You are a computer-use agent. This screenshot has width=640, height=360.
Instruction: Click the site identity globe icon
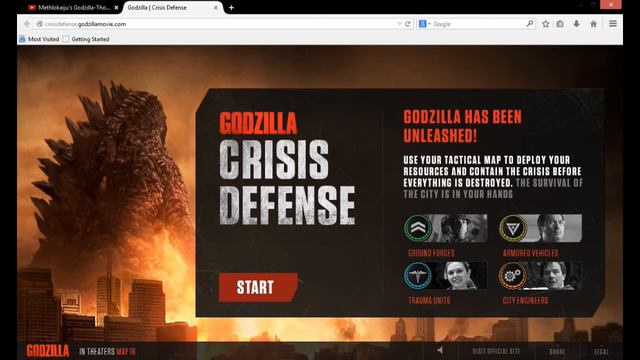point(40,24)
